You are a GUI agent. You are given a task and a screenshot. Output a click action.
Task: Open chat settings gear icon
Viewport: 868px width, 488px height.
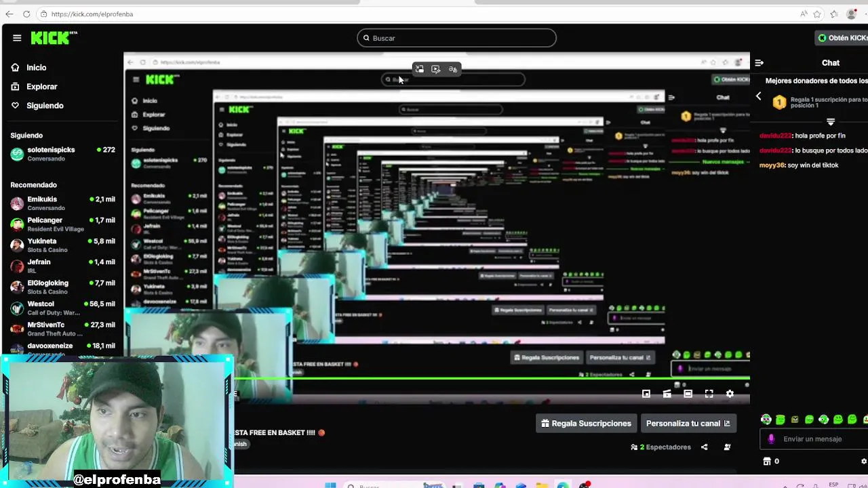click(864, 462)
